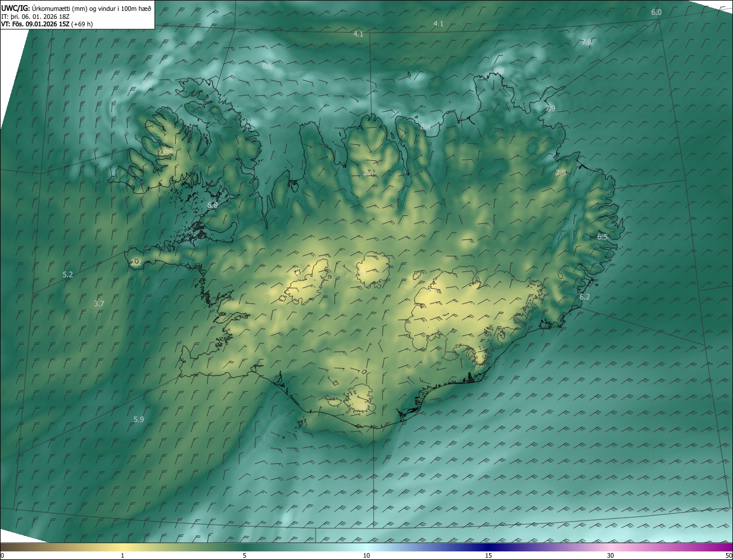Screen dimensions: 733x560
Task: Click the UWC/IG Úrkomumætti map title
Action: pos(76,7)
